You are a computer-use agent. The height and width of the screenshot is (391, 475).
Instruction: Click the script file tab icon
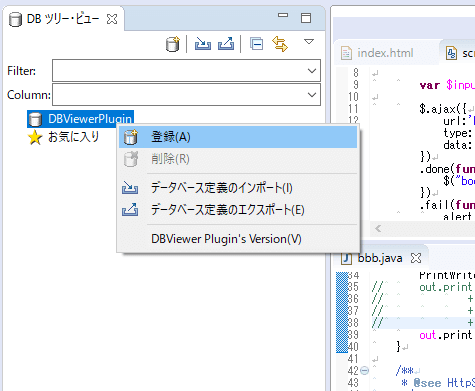pyautogui.click(x=451, y=53)
